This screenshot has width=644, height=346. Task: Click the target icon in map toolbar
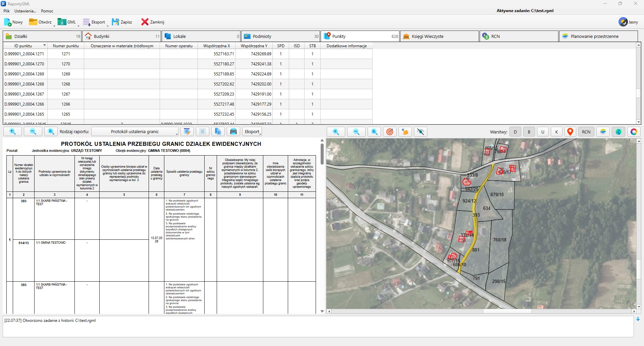(x=390, y=132)
